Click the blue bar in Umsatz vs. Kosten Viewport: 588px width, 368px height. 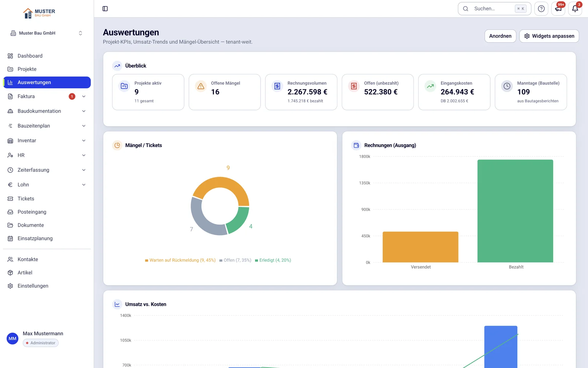pyautogui.click(x=501, y=347)
